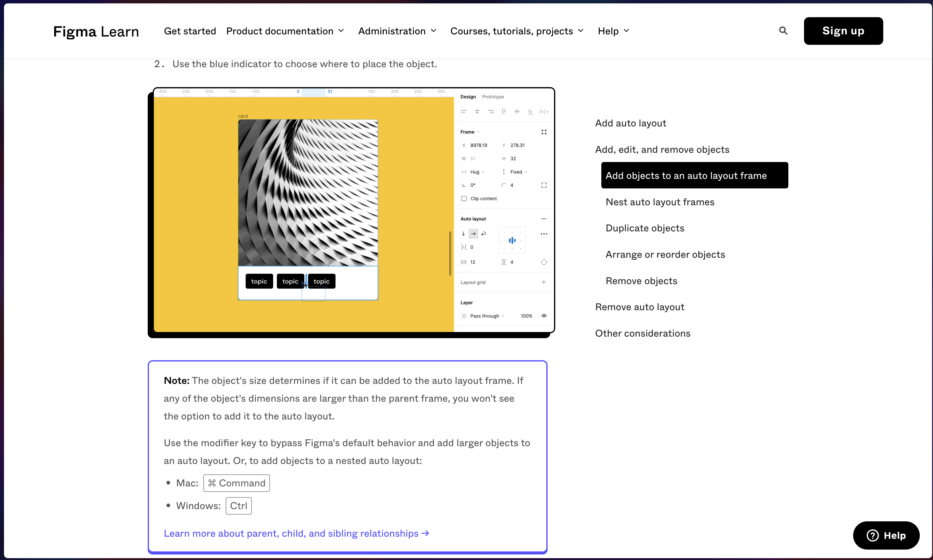
Task: Select horizontal direction arrow in Auto layout
Action: click(x=473, y=234)
